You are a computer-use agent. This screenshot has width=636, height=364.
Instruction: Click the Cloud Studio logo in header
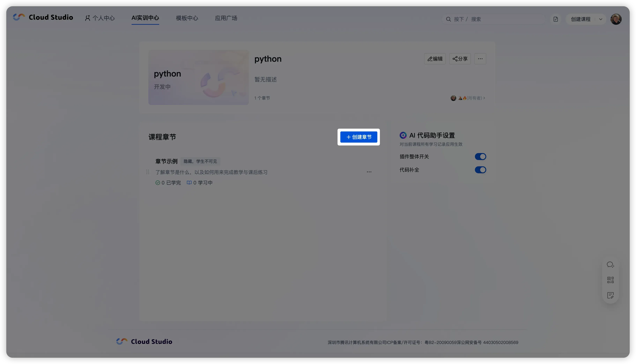pos(43,17)
